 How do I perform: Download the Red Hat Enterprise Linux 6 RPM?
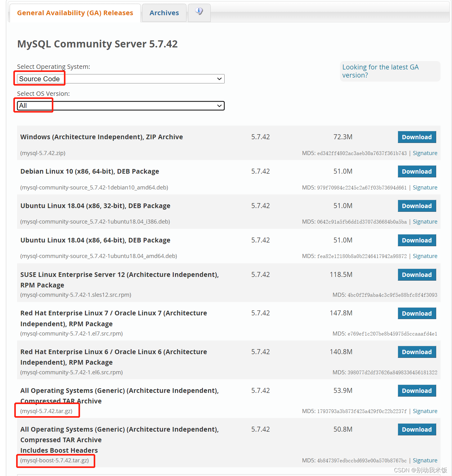[417, 352]
